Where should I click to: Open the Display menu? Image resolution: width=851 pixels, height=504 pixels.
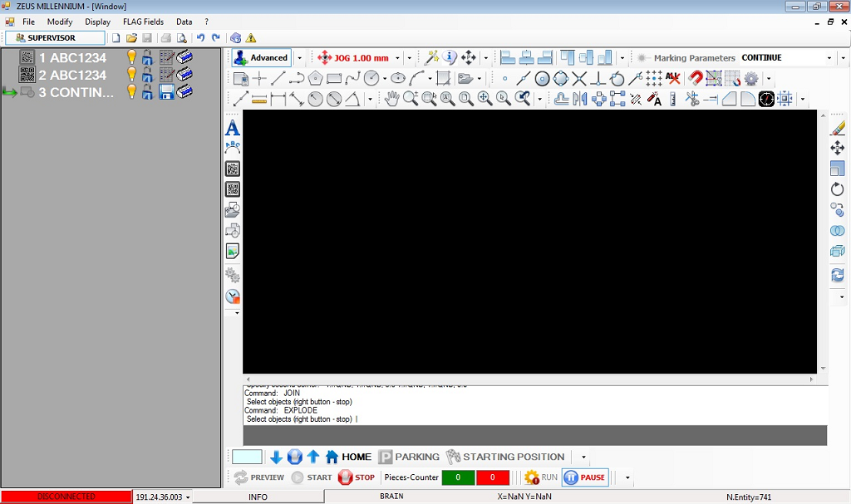[x=98, y=22]
